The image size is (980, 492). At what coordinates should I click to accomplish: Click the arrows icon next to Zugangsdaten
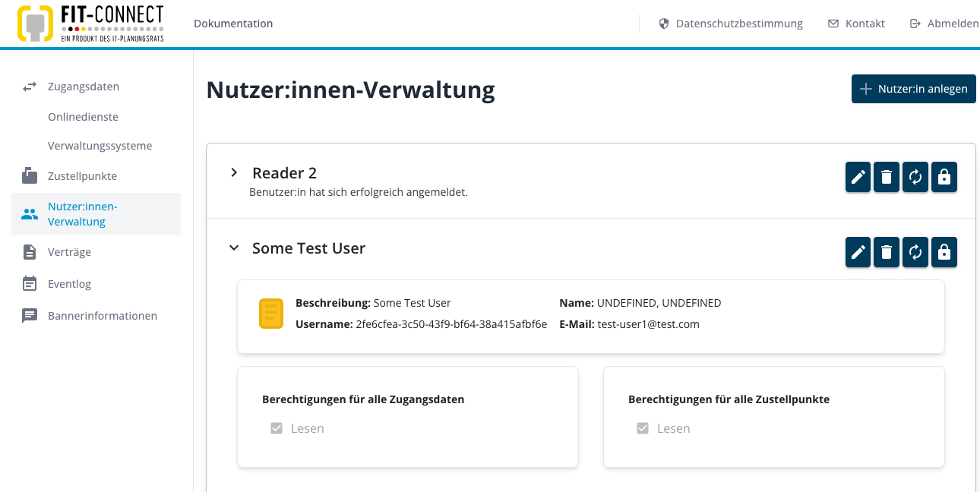[30, 87]
